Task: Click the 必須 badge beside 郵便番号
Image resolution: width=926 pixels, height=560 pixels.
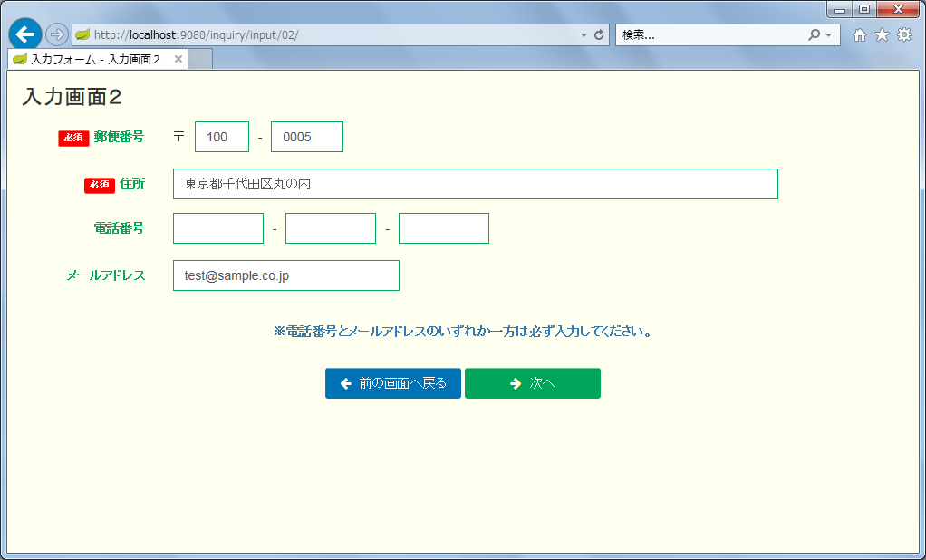Action: pos(73,139)
